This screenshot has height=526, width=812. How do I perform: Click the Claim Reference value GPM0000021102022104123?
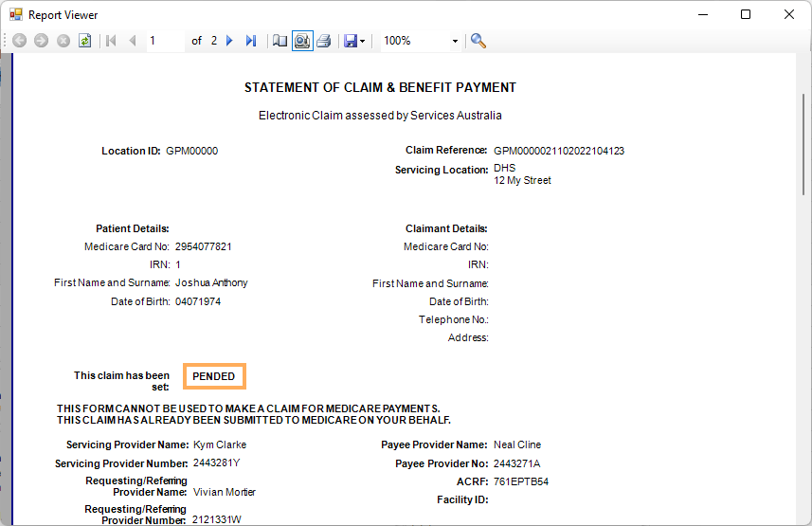[559, 151]
